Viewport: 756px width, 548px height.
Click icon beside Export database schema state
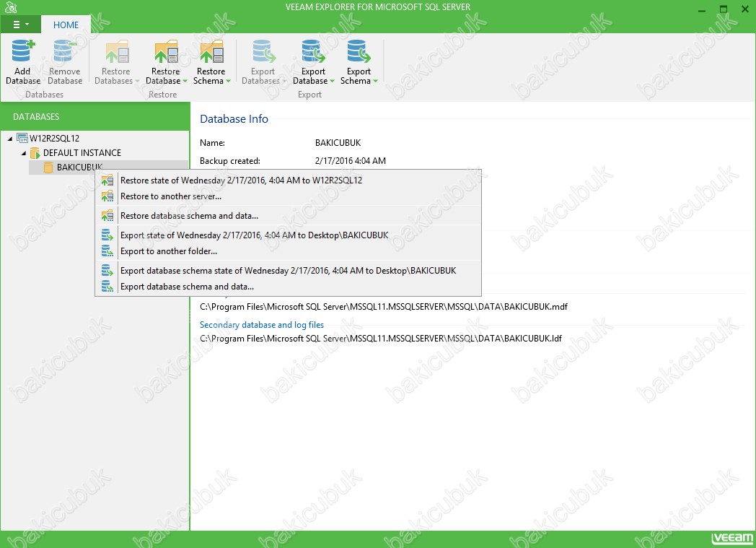pos(107,271)
